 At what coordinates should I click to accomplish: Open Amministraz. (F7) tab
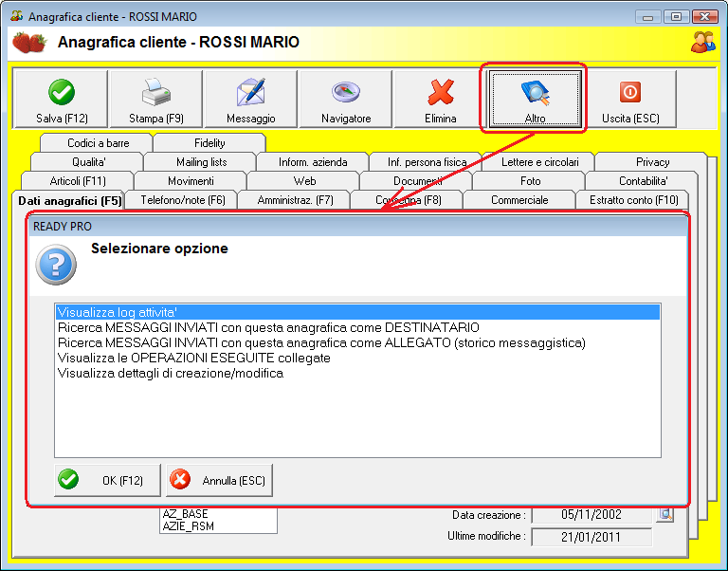click(x=295, y=200)
